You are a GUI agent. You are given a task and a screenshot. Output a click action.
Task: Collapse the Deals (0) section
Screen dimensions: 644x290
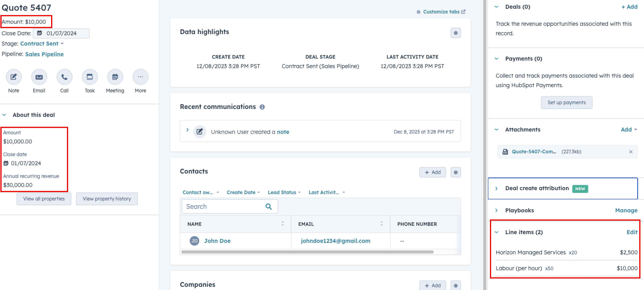coord(496,7)
